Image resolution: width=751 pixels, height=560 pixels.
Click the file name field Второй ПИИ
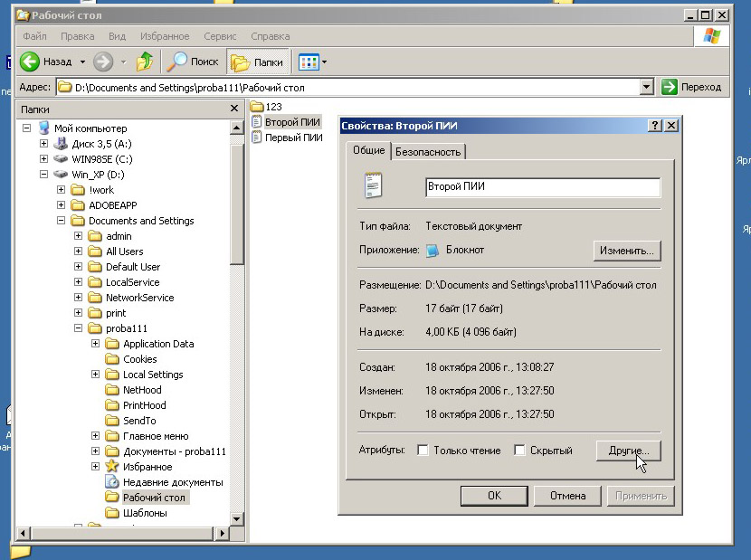pyautogui.click(x=542, y=187)
